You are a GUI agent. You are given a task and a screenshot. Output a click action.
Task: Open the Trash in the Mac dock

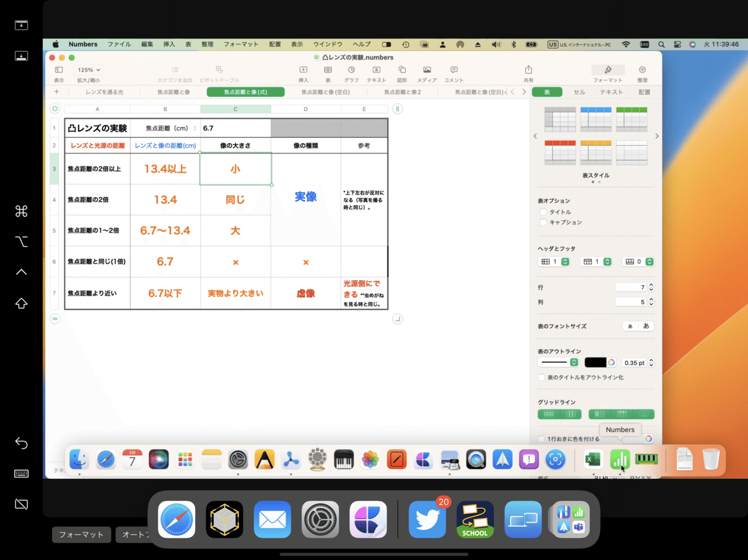point(711,460)
